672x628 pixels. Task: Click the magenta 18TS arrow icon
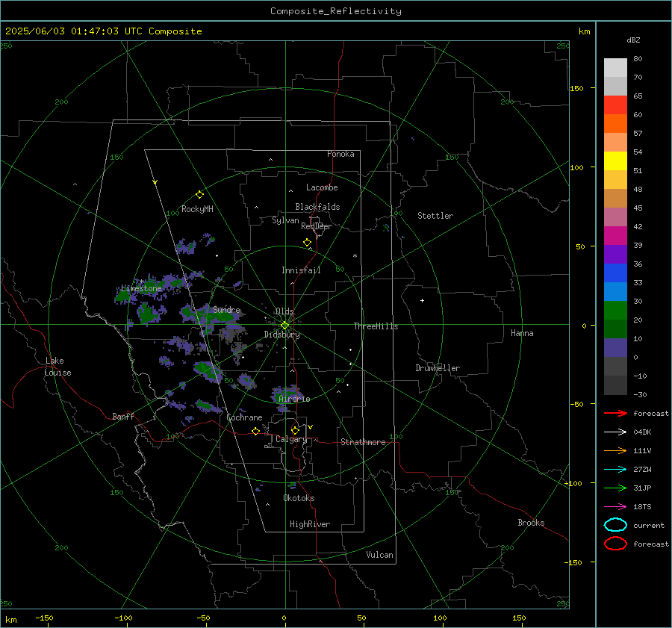615,507
